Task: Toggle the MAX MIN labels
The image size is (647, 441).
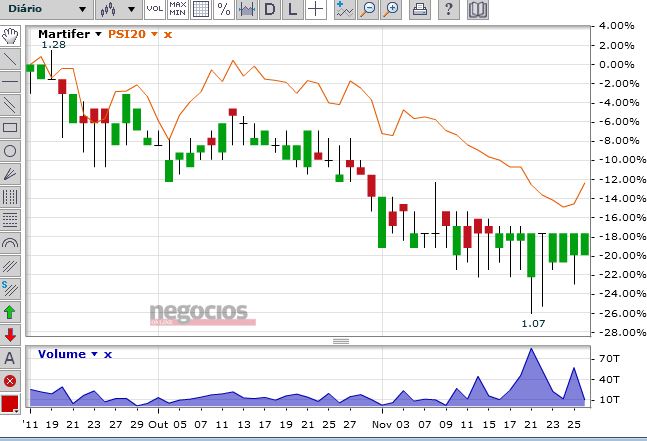Action: point(178,9)
